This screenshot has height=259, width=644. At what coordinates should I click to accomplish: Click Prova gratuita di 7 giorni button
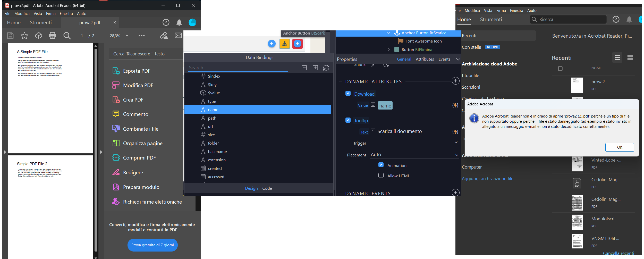[152, 245]
